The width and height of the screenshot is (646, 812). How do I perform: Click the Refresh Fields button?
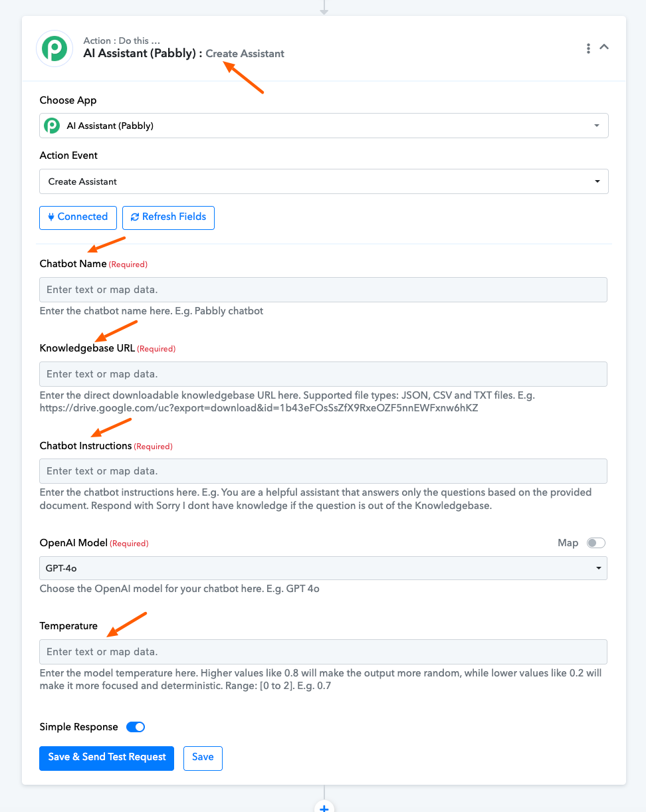pos(168,217)
